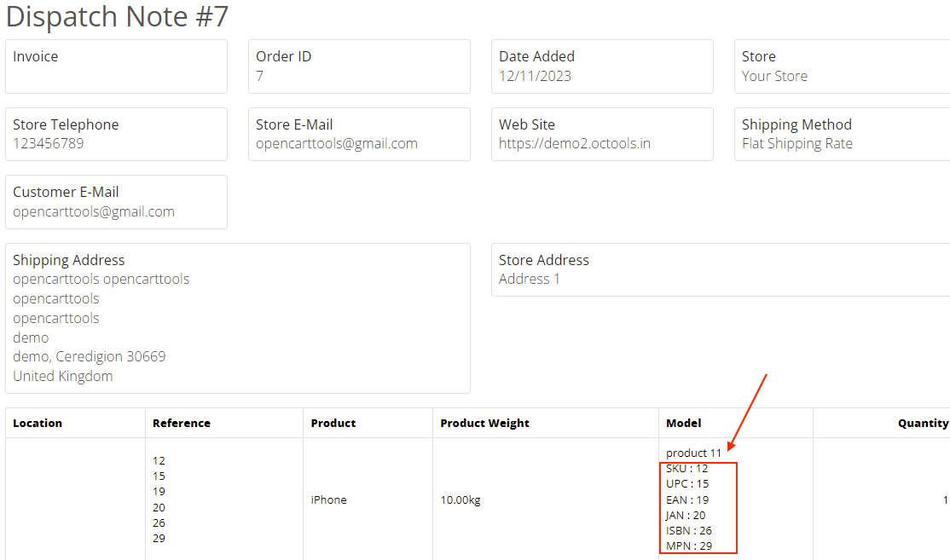Click the Store Telephone number 123456789

click(49, 143)
